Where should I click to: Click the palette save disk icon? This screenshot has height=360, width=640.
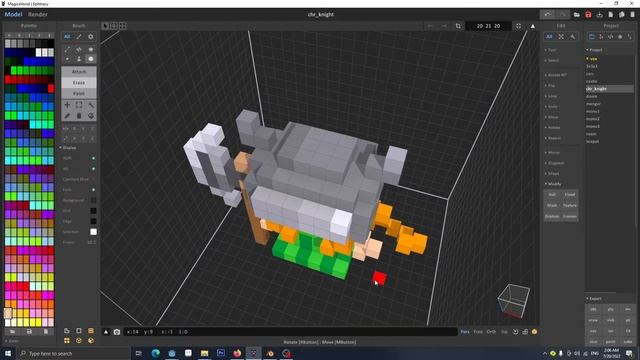point(29,331)
